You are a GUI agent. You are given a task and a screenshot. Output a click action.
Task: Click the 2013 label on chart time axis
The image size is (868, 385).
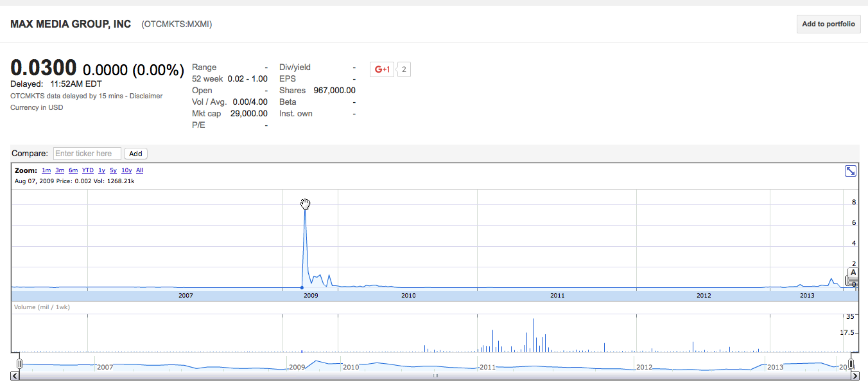(x=807, y=296)
